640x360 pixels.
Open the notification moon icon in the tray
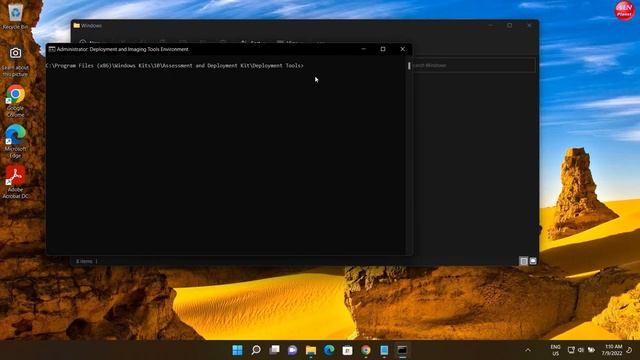tap(630, 350)
